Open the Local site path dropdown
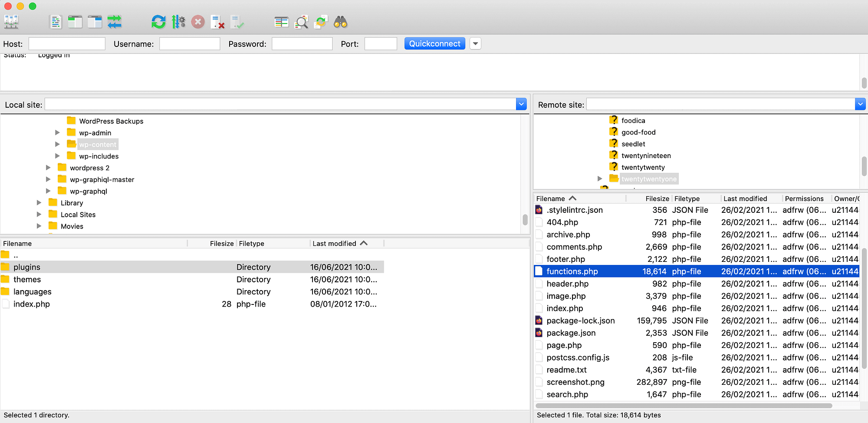 tap(521, 104)
